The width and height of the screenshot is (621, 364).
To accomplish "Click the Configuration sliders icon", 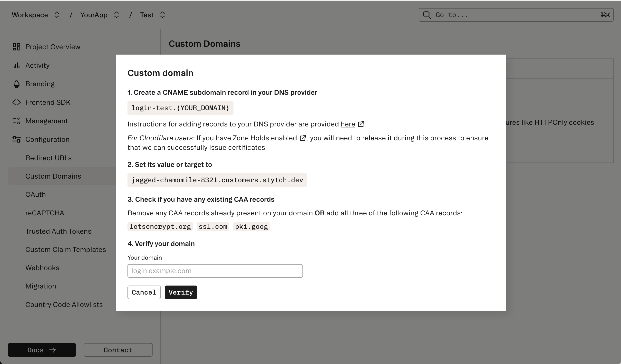I will point(16,139).
